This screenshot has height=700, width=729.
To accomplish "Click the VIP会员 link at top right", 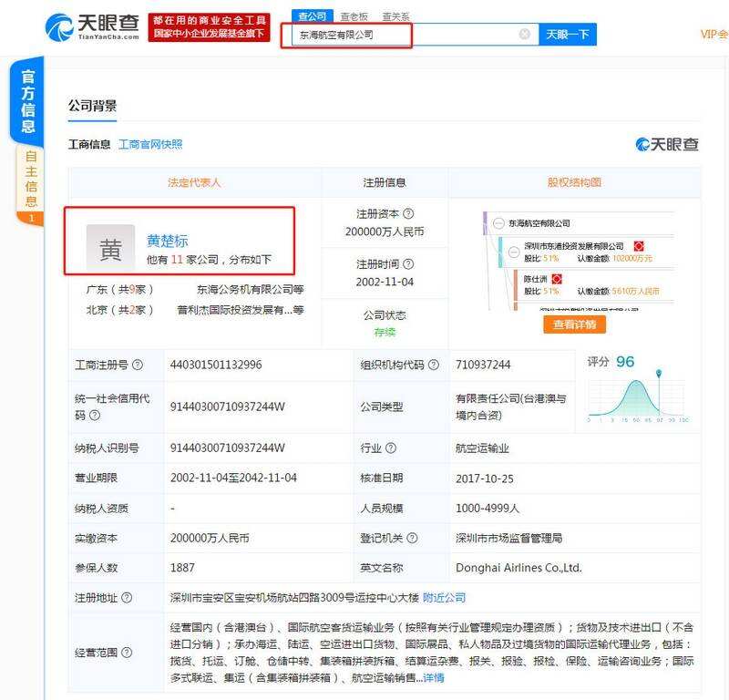I will [714, 35].
